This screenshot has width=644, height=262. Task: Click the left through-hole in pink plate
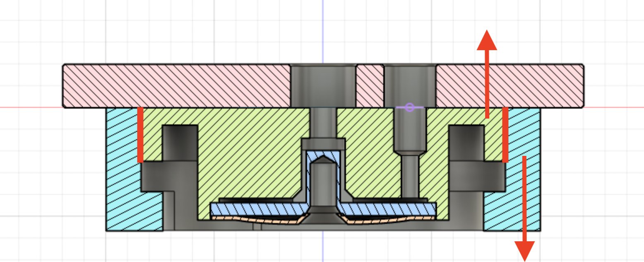[323, 85]
